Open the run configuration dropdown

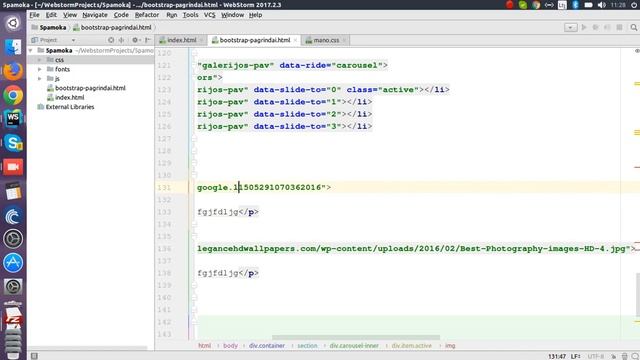click(x=570, y=27)
